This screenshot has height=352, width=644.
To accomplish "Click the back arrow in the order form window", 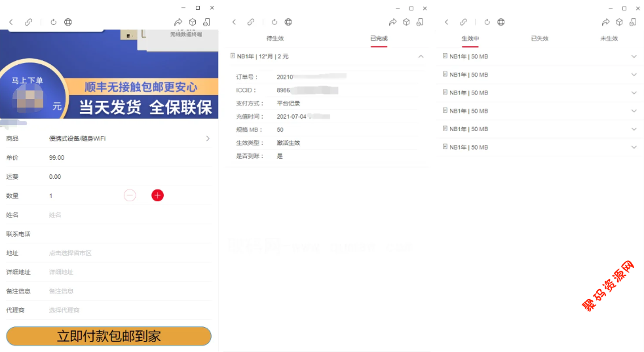I will pyautogui.click(x=11, y=22).
